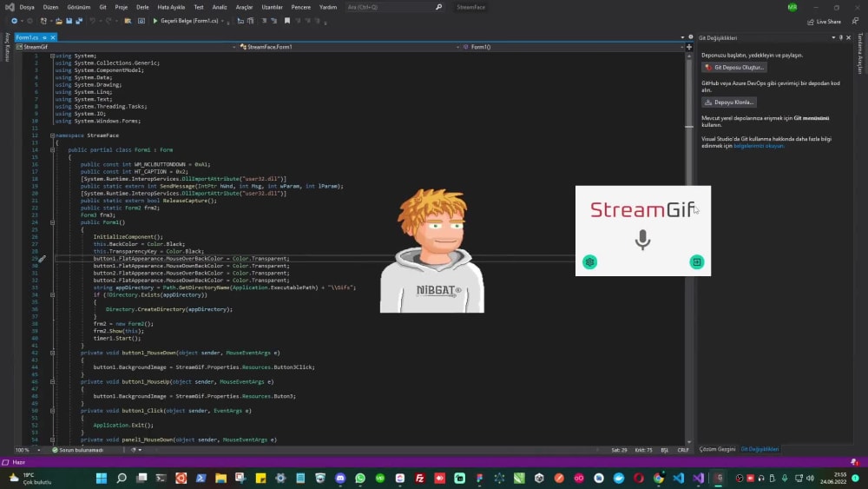Open Discord from the taskbar
This screenshot has height=489, width=868.
click(340, 478)
